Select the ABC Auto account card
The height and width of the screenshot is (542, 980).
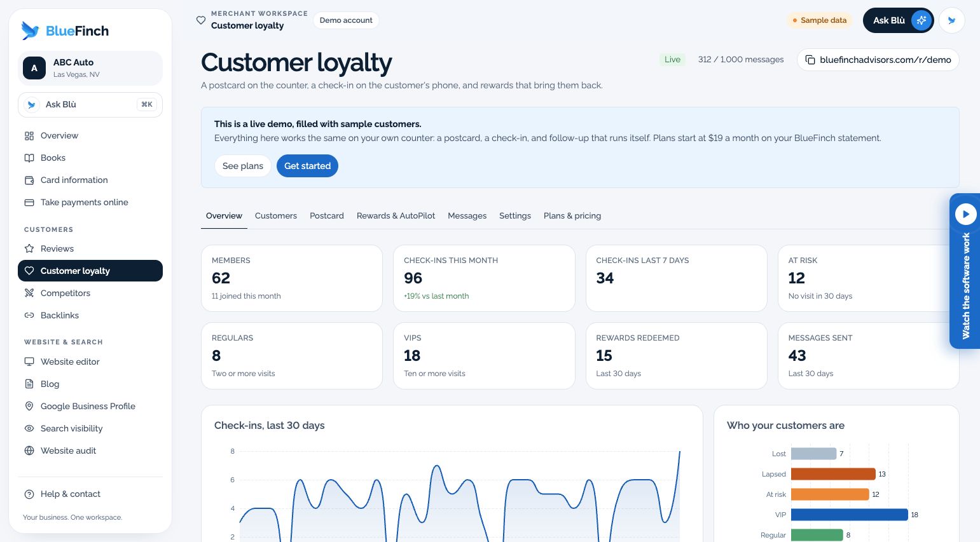[x=90, y=68]
